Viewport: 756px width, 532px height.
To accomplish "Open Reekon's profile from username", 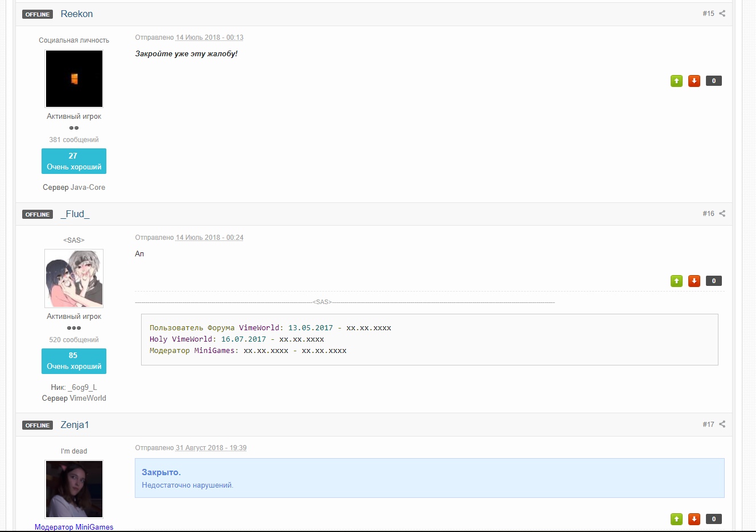I will [x=77, y=14].
